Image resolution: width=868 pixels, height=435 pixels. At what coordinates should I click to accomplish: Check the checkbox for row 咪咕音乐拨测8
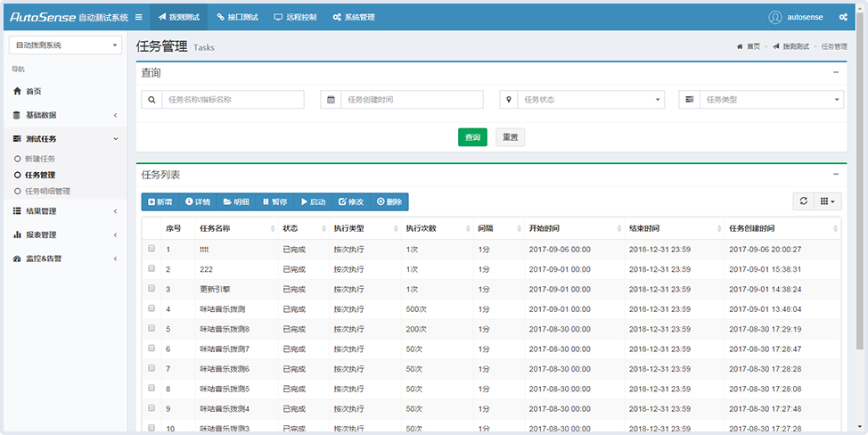[x=151, y=328]
